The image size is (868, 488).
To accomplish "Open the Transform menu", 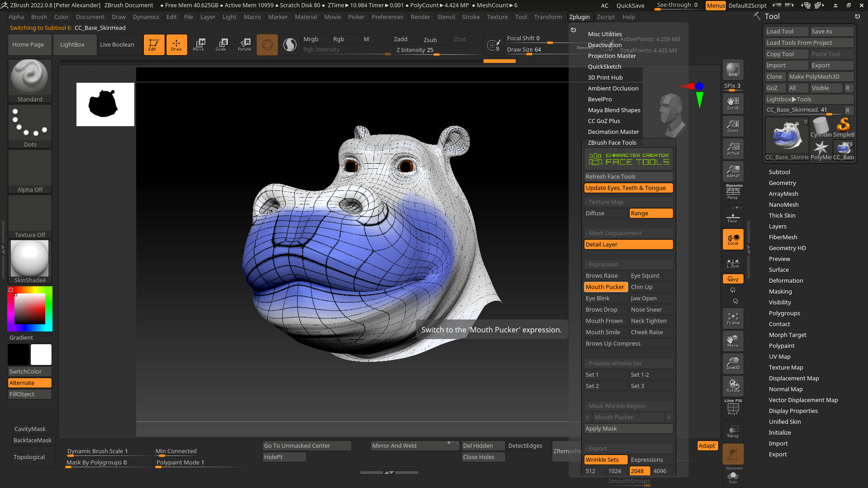I will click(x=548, y=17).
